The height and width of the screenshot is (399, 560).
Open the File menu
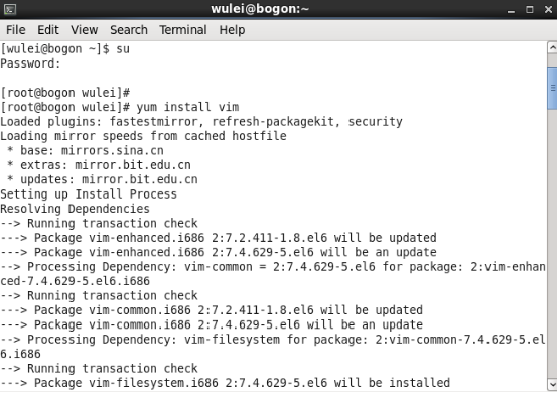pyautogui.click(x=15, y=30)
